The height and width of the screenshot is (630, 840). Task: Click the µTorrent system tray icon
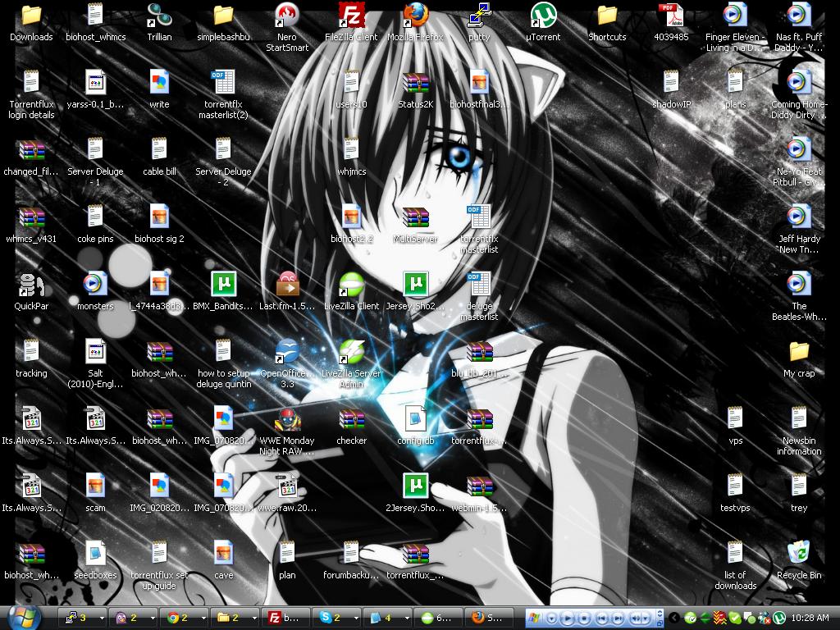[779, 618]
